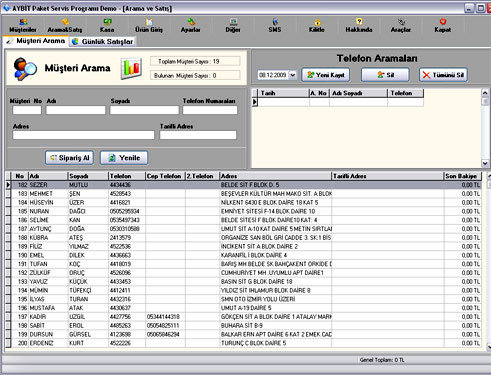Open the Diğer toolbar icon
Image resolution: width=491 pixels, height=375 pixels.
click(233, 26)
